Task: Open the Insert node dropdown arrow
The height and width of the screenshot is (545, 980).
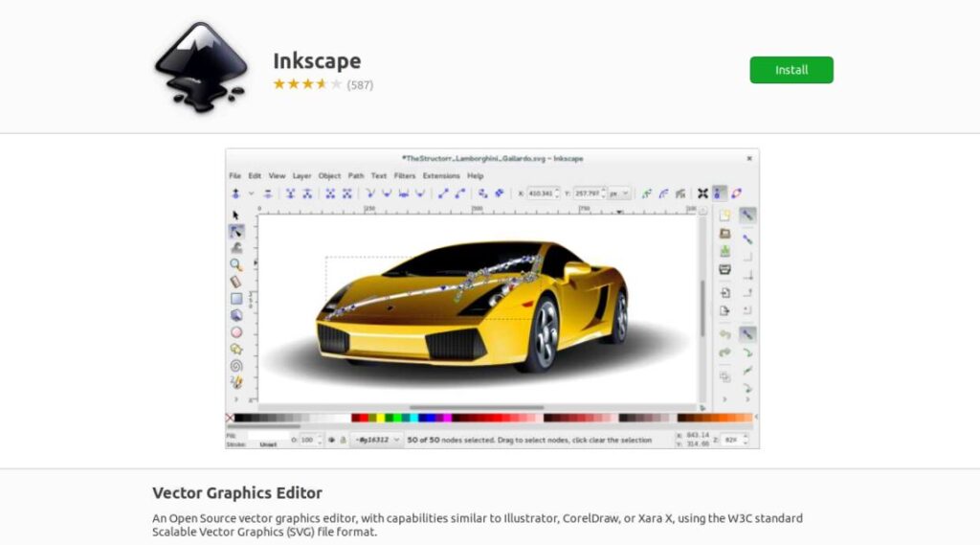Action: click(252, 194)
